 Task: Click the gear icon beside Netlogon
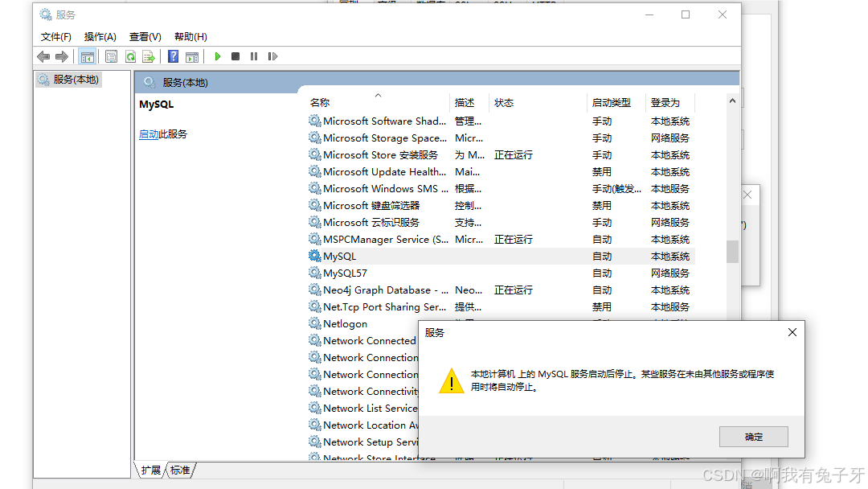tap(314, 323)
